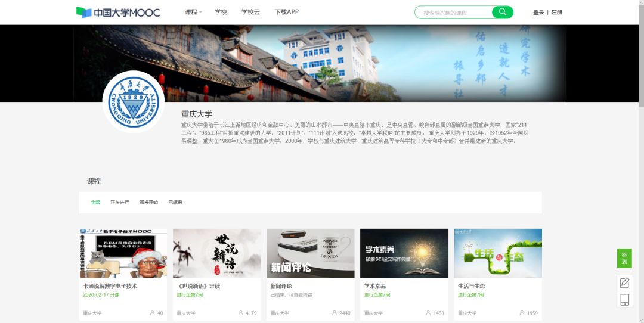Open the 生活与生态 course thumbnail
644x323 pixels.
[x=498, y=253]
